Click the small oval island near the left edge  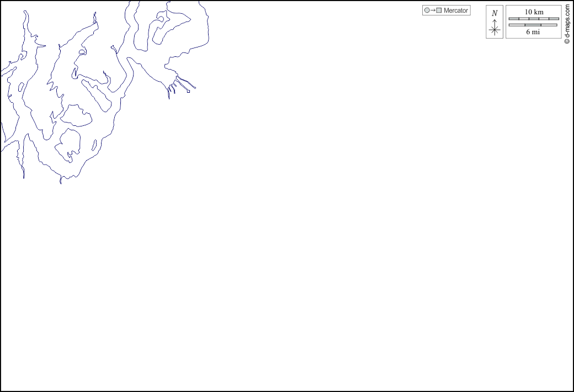tap(21, 87)
